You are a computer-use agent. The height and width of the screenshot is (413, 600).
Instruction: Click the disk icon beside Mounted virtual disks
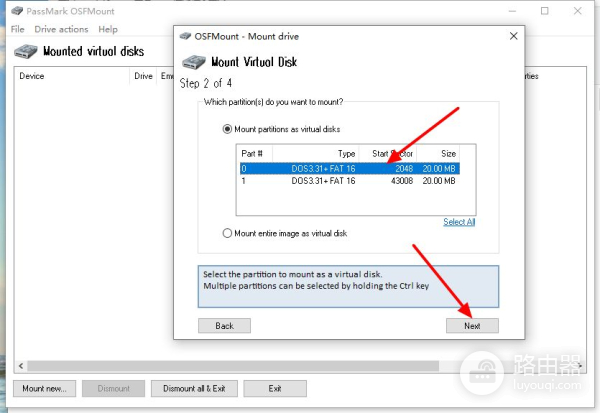(26, 51)
